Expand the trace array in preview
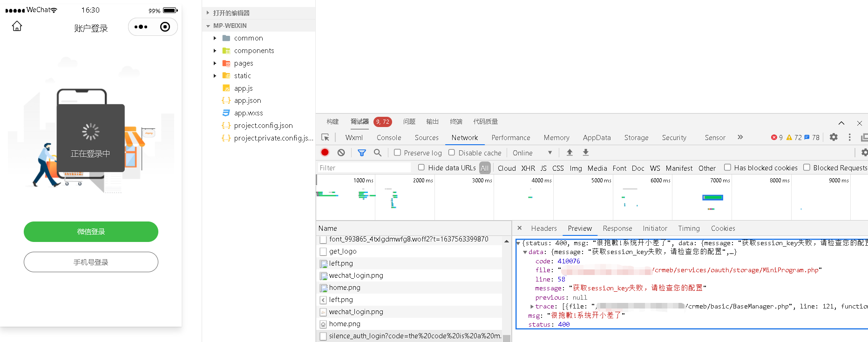Screen dimensions: 868x342 click(532, 306)
